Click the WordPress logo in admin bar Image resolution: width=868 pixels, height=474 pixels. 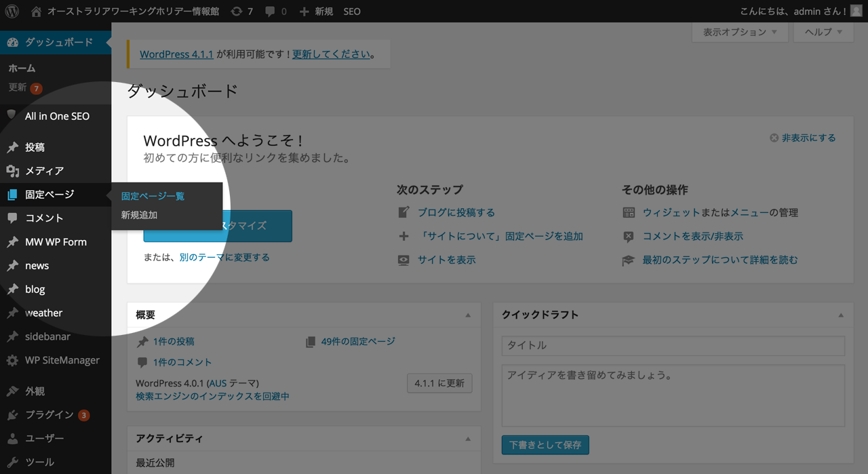pyautogui.click(x=12, y=11)
